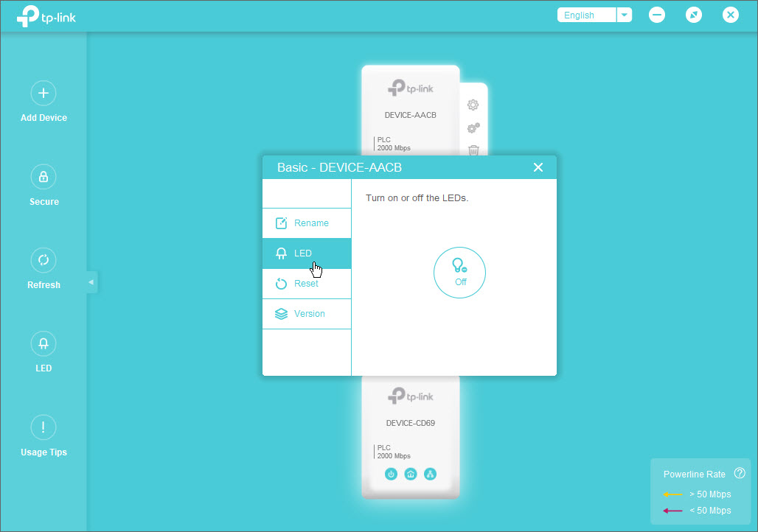Click the network icon on DEVICE-CD69
The width and height of the screenshot is (758, 532).
[430, 474]
